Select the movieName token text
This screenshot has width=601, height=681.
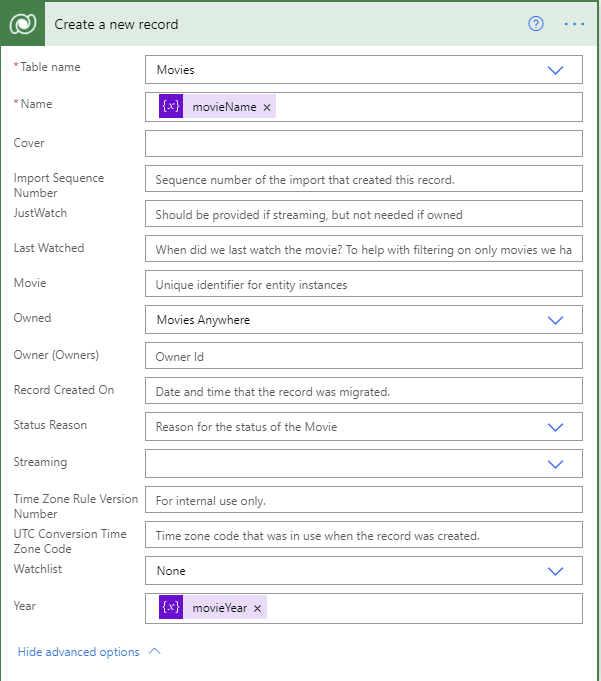click(x=224, y=107)
